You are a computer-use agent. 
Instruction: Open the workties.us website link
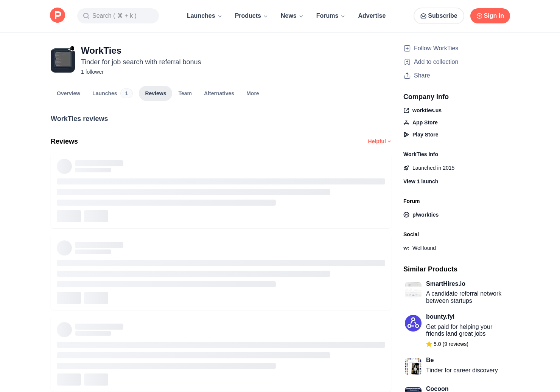427,110
